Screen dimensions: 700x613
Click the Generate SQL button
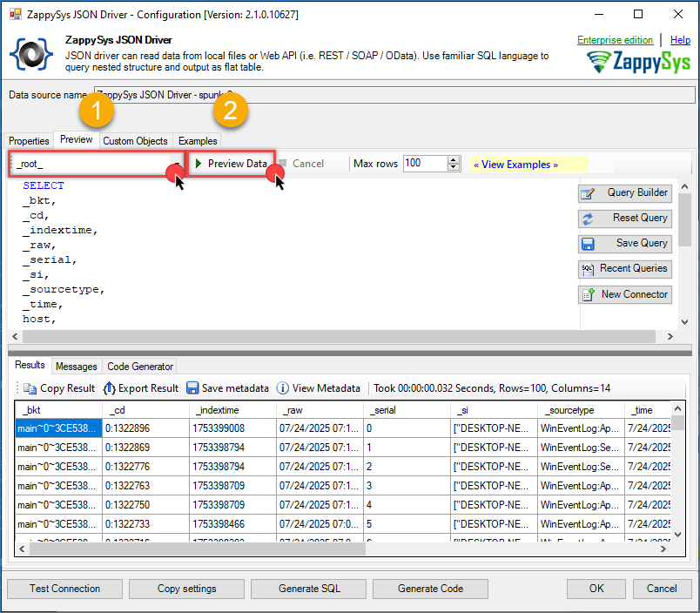[x=309, y=589]
